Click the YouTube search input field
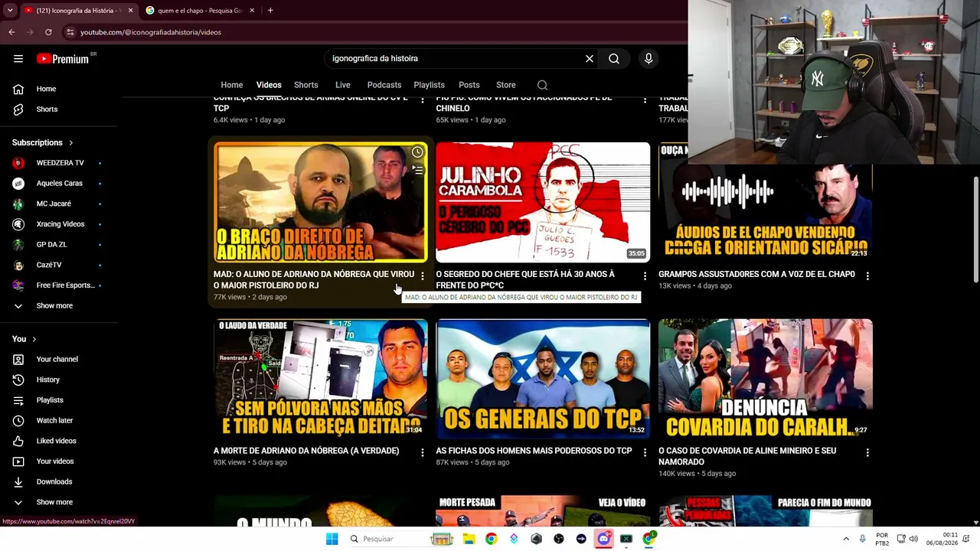The image size is (980, 551). [455, 58]
